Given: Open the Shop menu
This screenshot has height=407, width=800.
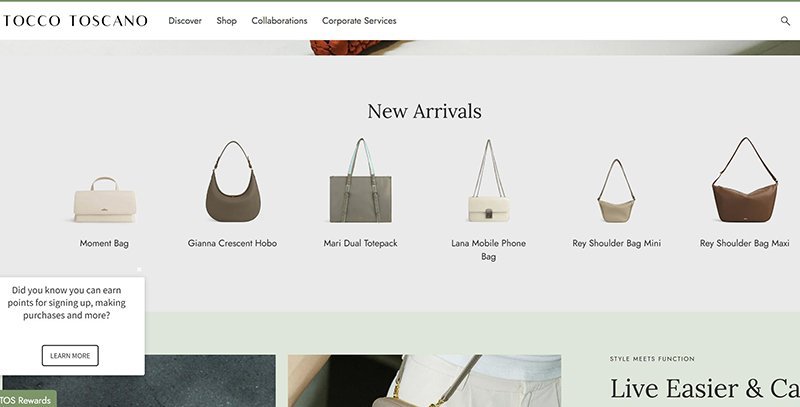Looking at the screenshot, I should tap(227, 21).
